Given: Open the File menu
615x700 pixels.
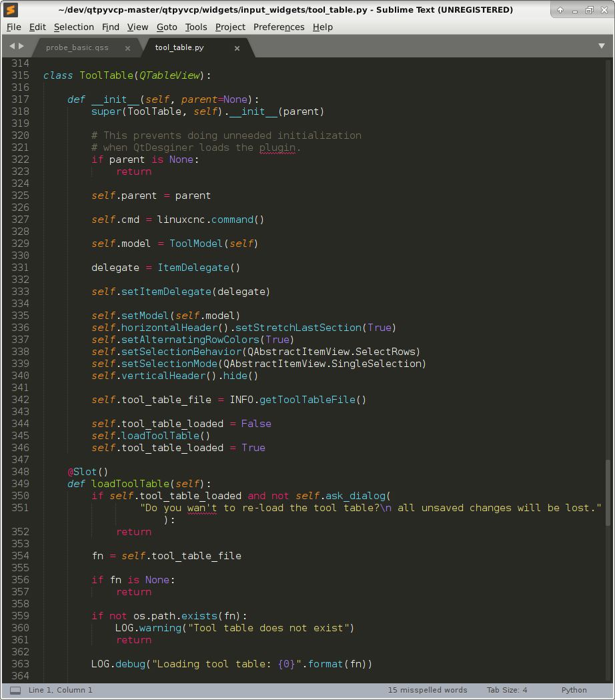Looking at the screenshot, I should [14, 27].
